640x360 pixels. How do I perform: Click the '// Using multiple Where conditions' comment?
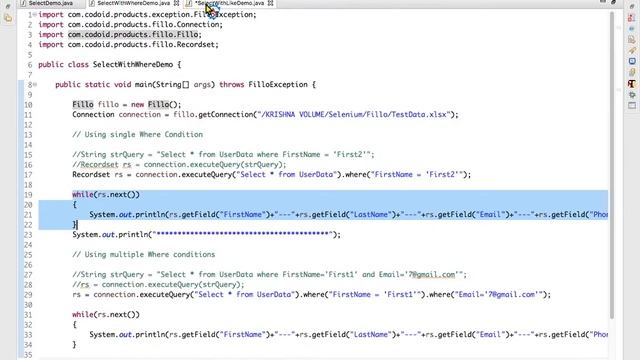(x=144, y=255)
